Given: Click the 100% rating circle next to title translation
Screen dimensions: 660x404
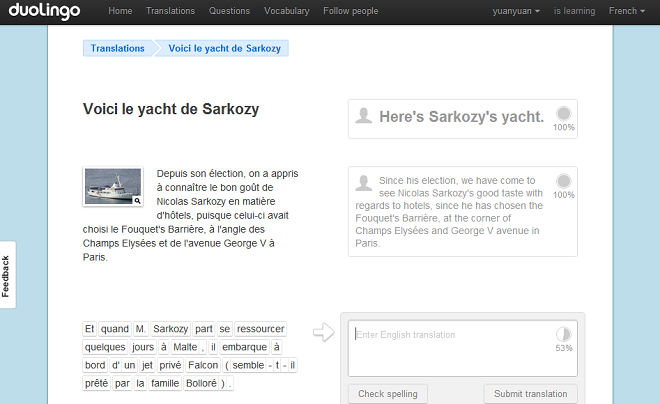Looking at the screenshot, I should click(x=564, y=114).
